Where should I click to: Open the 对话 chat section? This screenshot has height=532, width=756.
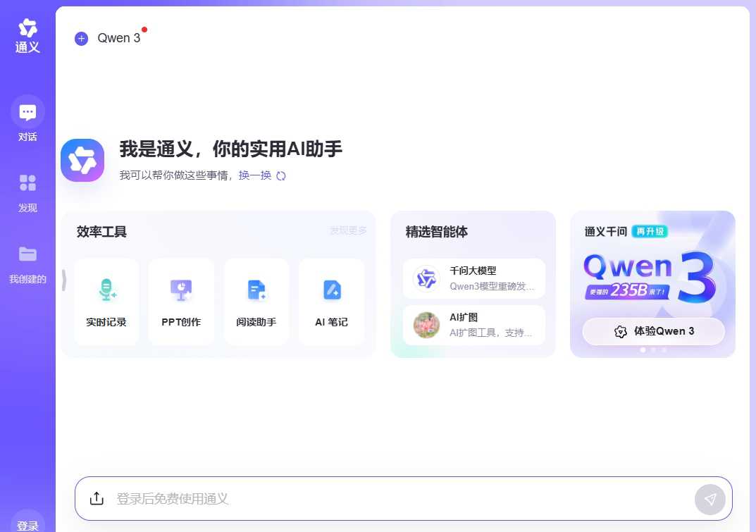(x=27, y=120)
